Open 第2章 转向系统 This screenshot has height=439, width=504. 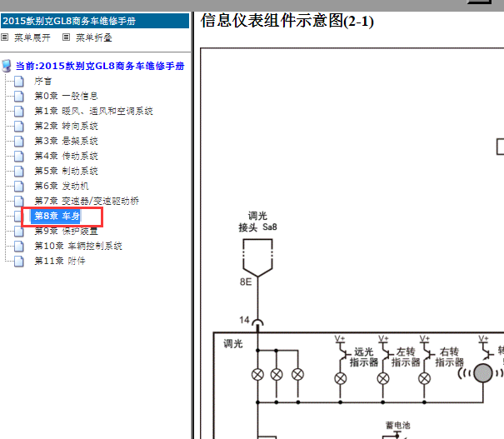coord(66,126)
